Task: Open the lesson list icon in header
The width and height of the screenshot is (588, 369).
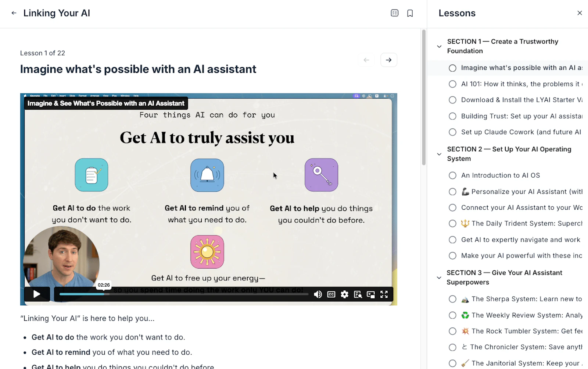Action: [394, 13]
